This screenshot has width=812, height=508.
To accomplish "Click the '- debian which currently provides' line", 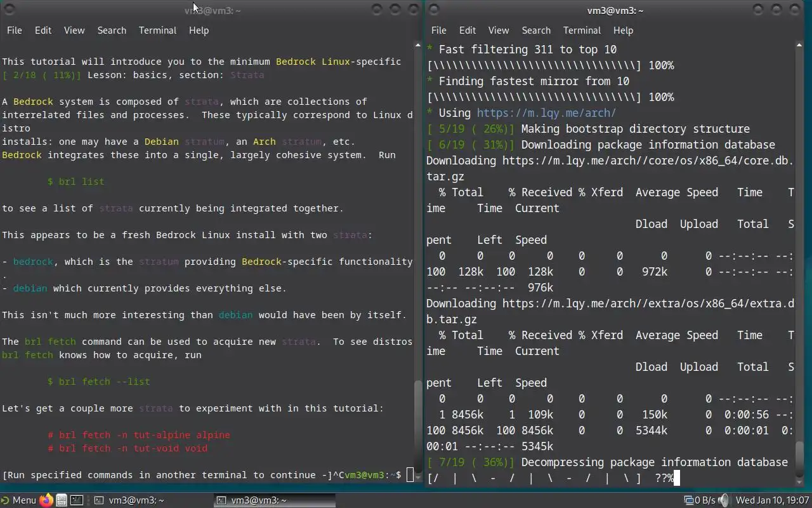I will (145, 288).
